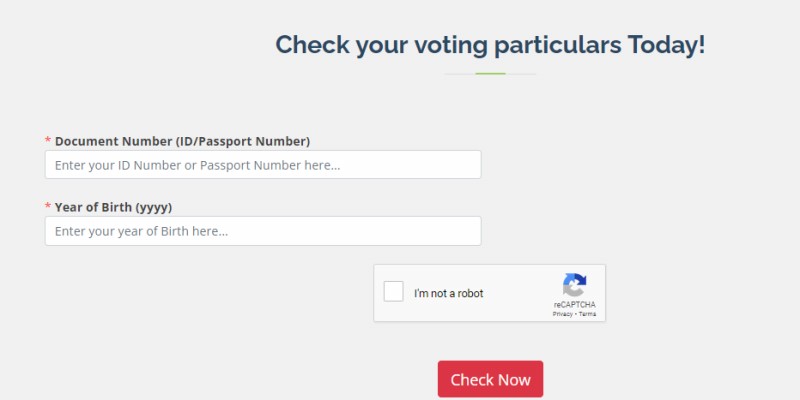Click the "(ID/Passport Number)" hint in label
Screen dimensions: 800x400
(243, 141)
